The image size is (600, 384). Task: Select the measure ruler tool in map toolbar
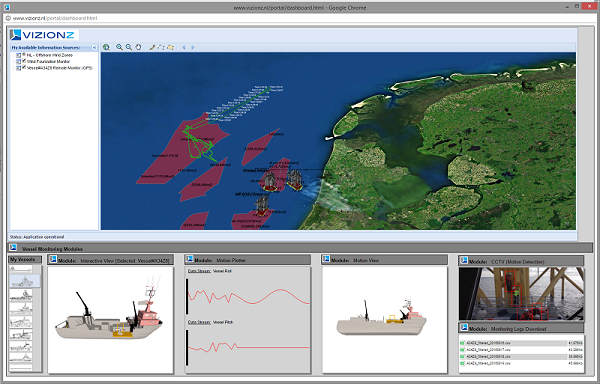coord(152,47)
